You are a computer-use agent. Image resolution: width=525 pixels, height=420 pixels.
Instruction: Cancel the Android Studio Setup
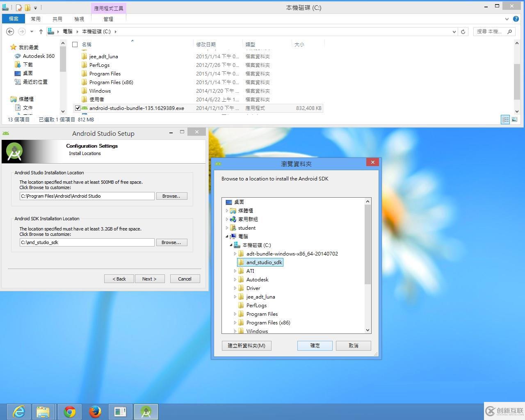pyautogui.click(x=185, y=278)
